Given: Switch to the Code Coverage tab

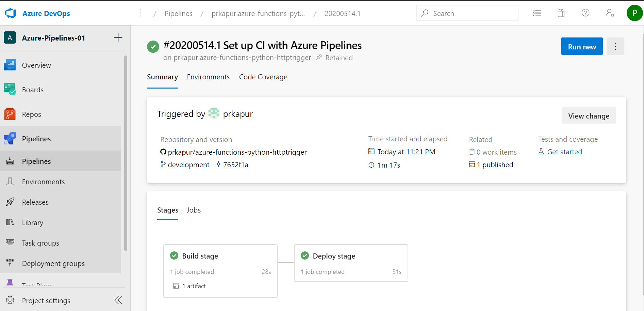Looking at the screenshot, I should [263, 77].
